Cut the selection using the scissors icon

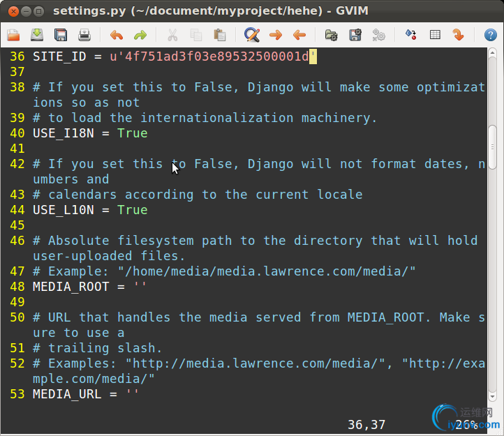(172, 35)
